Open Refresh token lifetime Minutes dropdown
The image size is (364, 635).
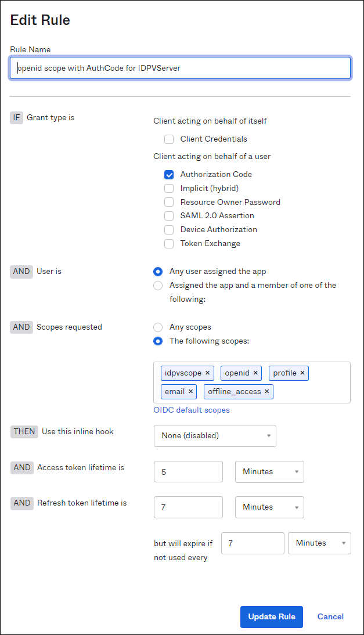point(269,507)
